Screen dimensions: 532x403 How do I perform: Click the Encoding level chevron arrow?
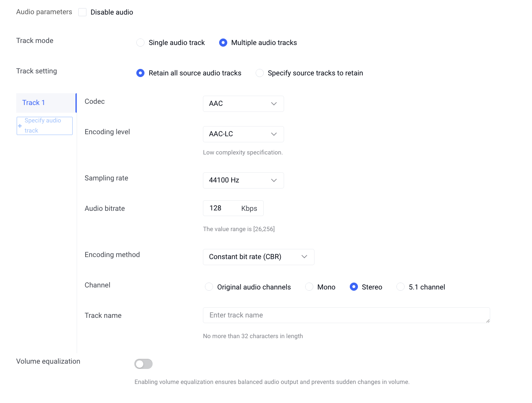(274, 134)
